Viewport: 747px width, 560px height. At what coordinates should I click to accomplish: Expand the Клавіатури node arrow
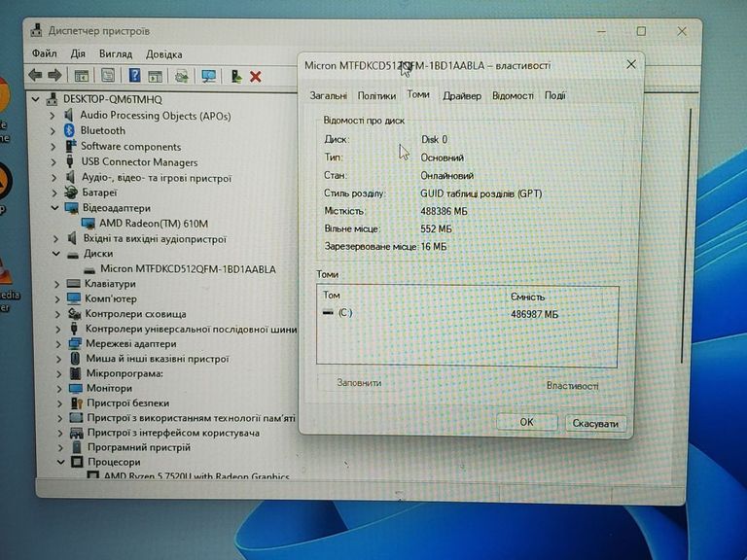click(x=57, y=284)
